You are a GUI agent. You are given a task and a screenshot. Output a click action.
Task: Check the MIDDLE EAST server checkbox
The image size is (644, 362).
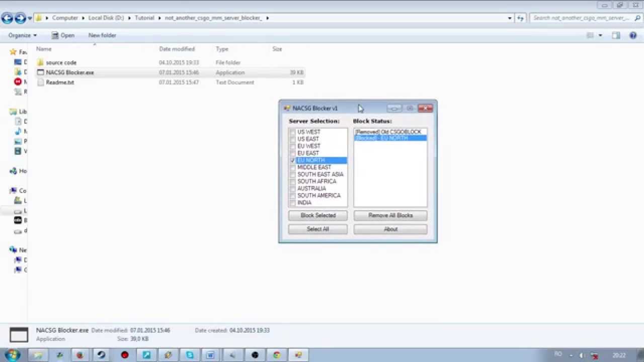tap(292, 167)
